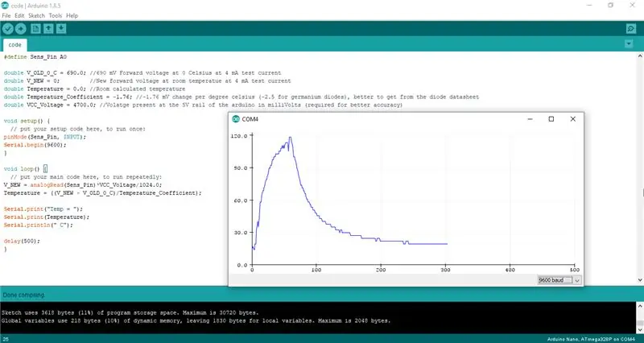The height and width of the screenshot is (343, 644).
Task: Click the COM4 window title text
Action: click(x=250, y=119)
